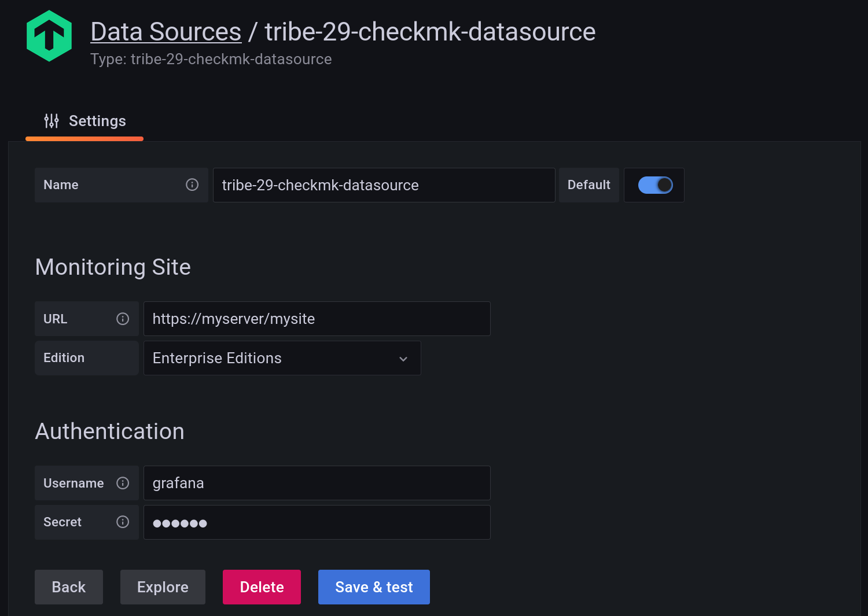
Task: Open Explore for this data source
Action: coord(163,587)
